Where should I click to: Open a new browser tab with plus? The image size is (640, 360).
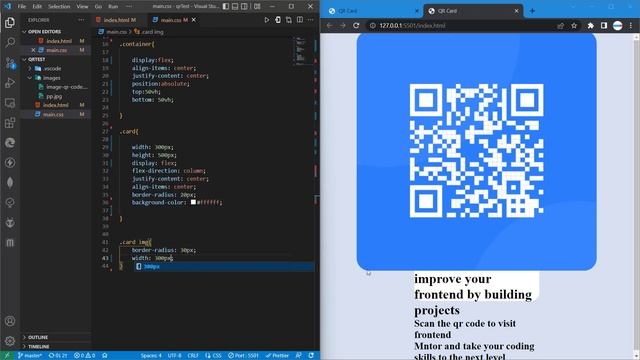point(532,11)
